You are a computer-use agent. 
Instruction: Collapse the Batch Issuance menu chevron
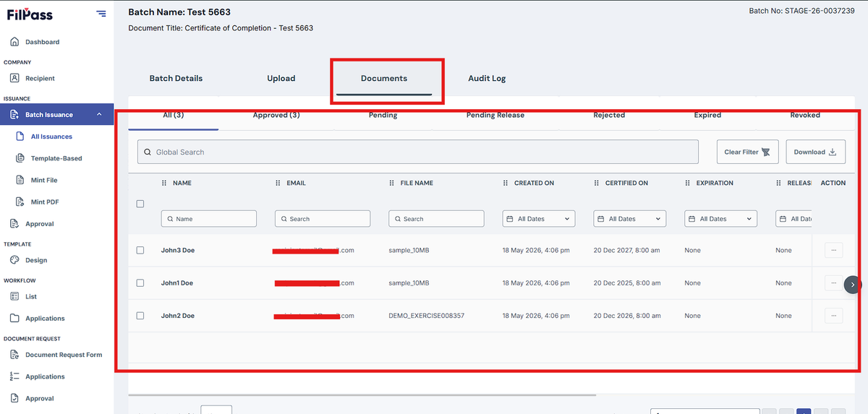(x=99, y=114)
